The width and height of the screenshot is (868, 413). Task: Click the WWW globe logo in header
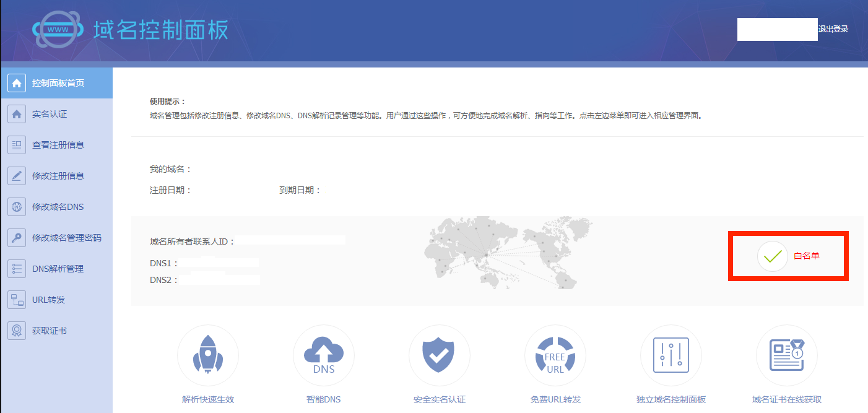[58, 30]
